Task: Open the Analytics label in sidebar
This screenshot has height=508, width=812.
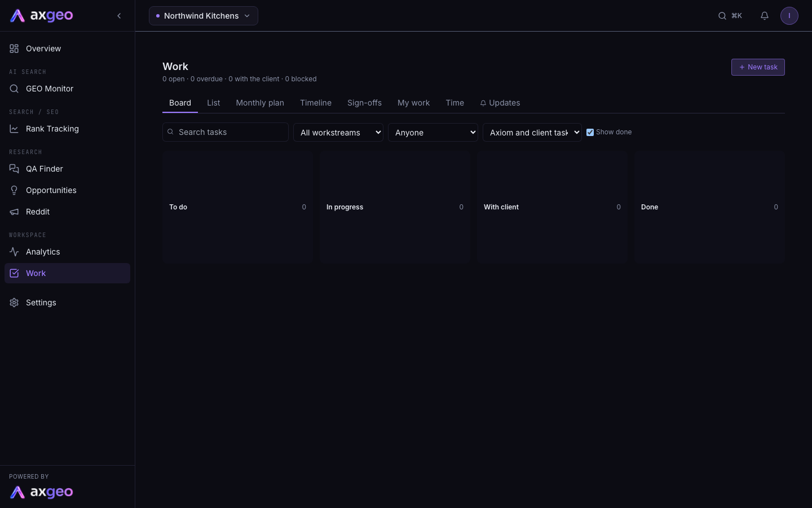Action: click(43, 252)
